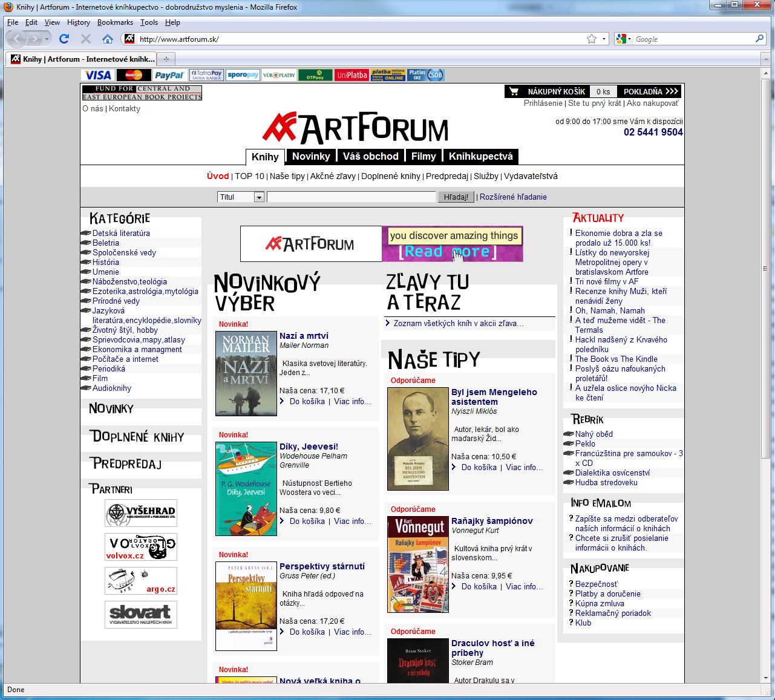Click the UniPlatba payment logo

pyautogui.click(x=352, y=75)
